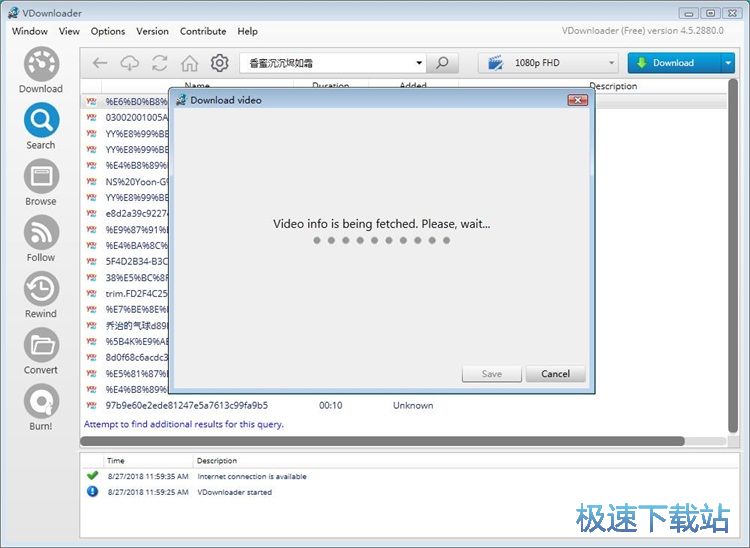Click log entry Internet connection is available
Screen dimensions: 750x548
click(x=252, y=476)
